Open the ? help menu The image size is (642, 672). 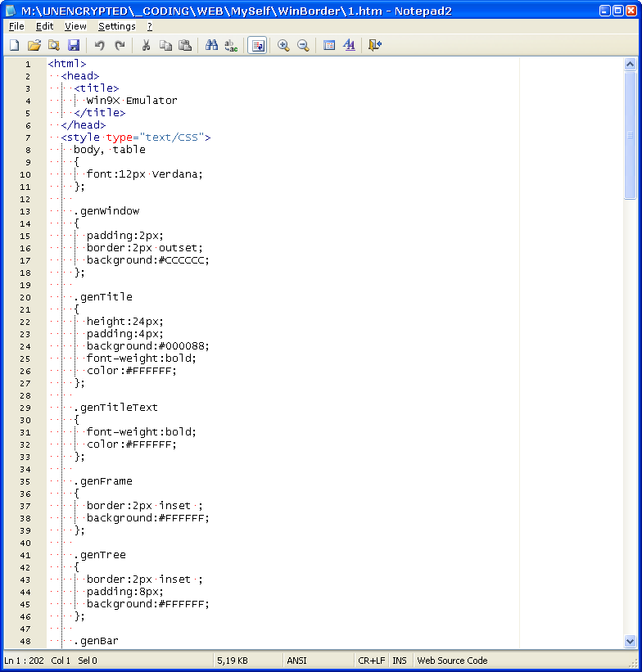(x=150, y=26)
